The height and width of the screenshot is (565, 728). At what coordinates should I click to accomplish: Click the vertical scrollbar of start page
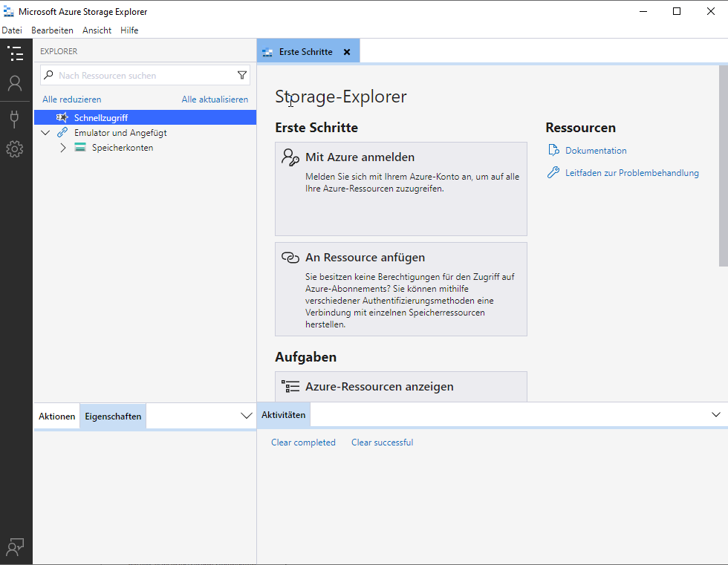pyautogui.click(x=723, y=166)
